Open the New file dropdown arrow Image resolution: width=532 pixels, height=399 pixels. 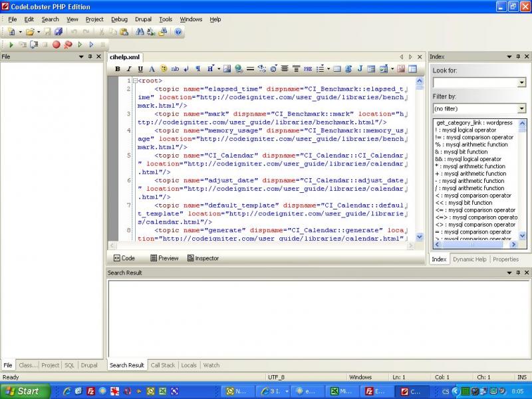20,31
